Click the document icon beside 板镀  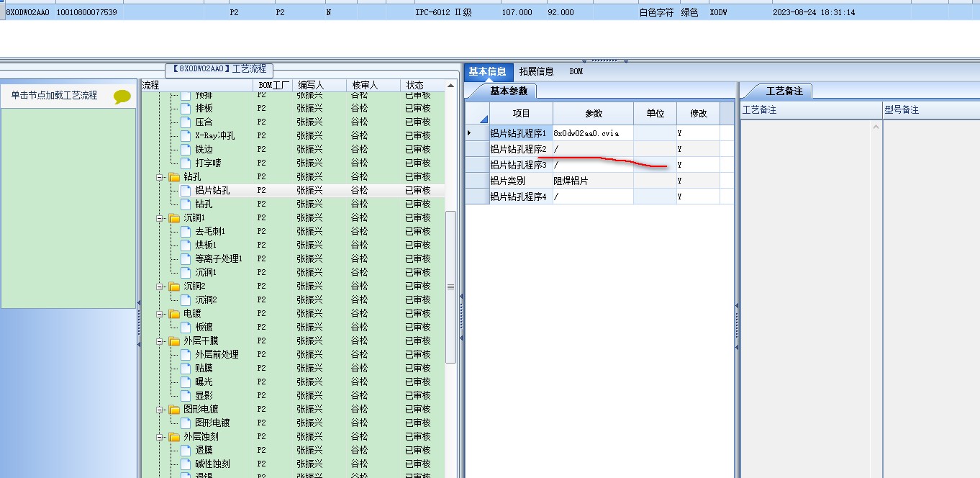coord(186,327)
